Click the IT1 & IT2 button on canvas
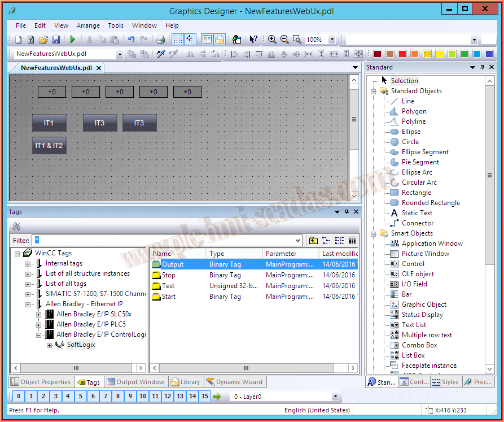The image size is (504, 422). point(49,146)
